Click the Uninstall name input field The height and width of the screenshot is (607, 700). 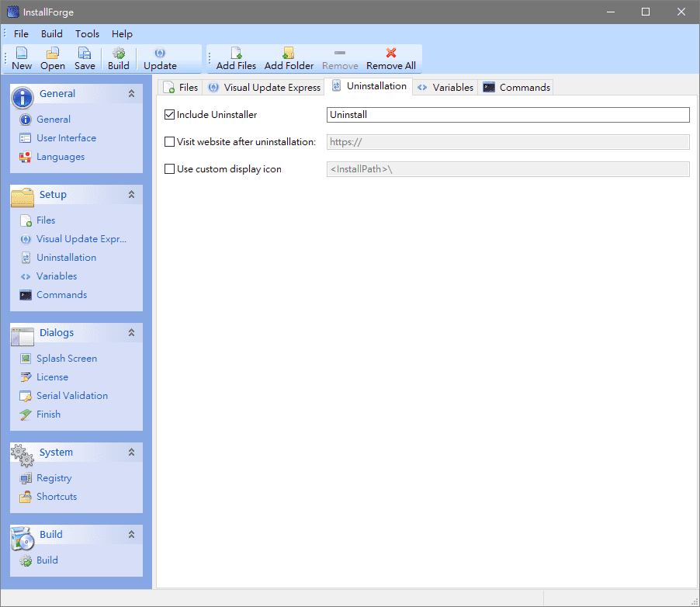click(x=508, y=115)
